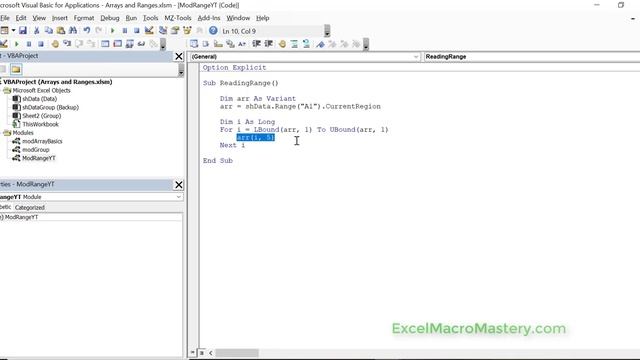Click the Undo arrow icon
This screenshot has height=360, width=640.
click(x=87, y=31)
